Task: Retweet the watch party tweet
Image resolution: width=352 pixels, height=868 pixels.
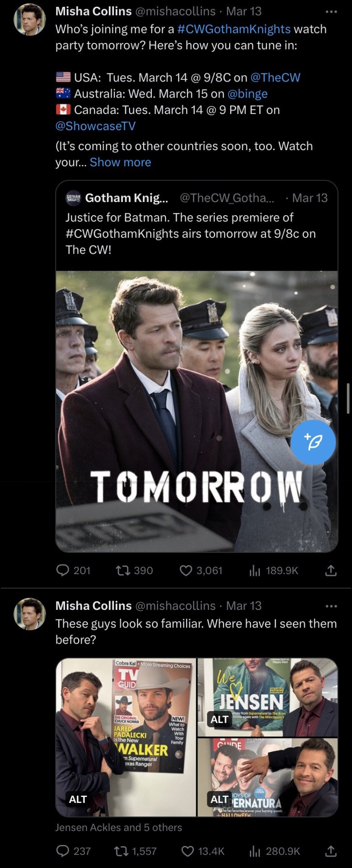Action: pyautogui.click(x=122, y=571)
